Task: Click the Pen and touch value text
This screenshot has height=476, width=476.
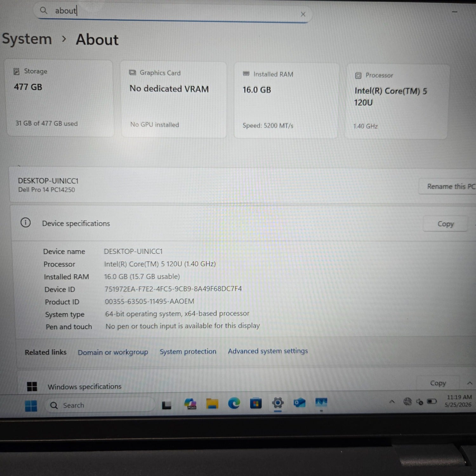Action: 182,326
